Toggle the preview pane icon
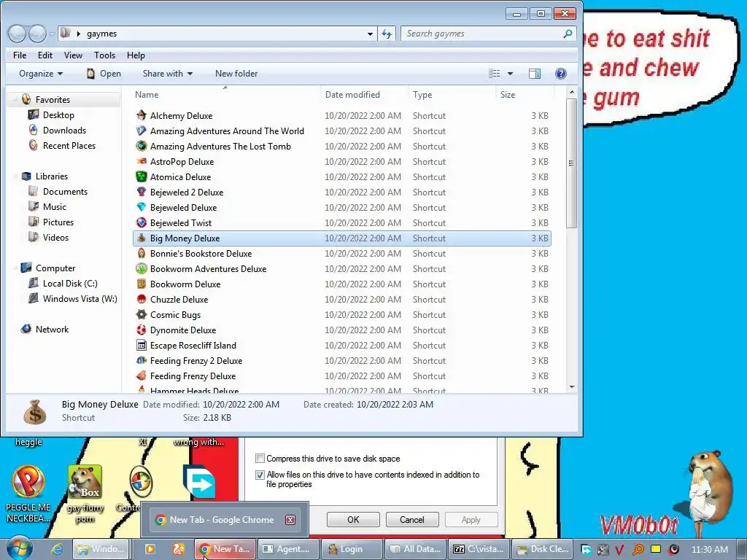Image resolution: width=747 pixels, height=560 pixels. [535, 74]
